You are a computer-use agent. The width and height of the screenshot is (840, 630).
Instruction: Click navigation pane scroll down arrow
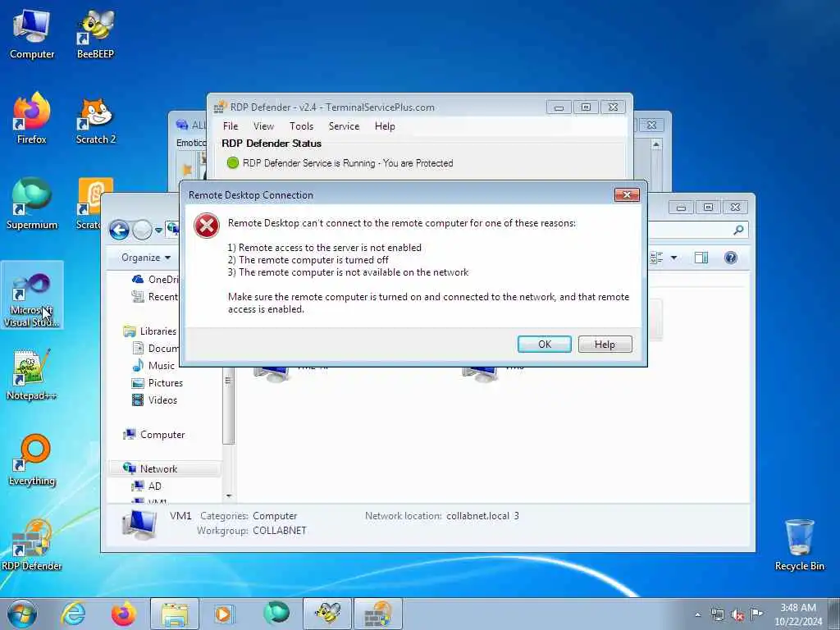pyautogui.click(x=229, y=496)
